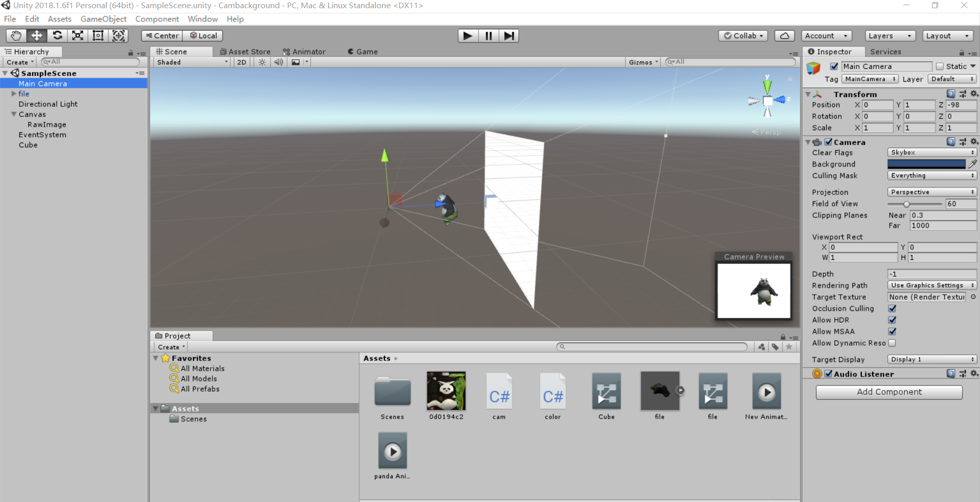The image size is (980, 502).
Task: Select the Rect Transform tool
Action: click(98, 35)
